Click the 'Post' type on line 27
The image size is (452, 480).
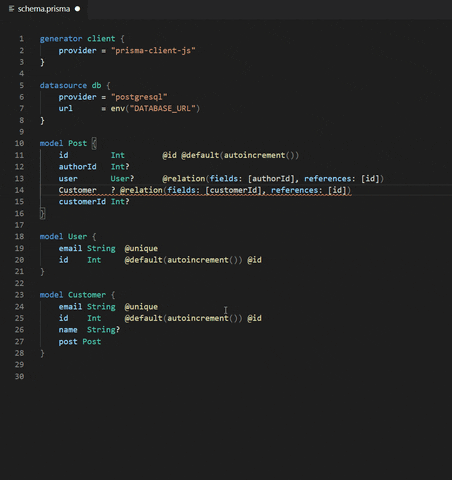[x=92, y=342]
